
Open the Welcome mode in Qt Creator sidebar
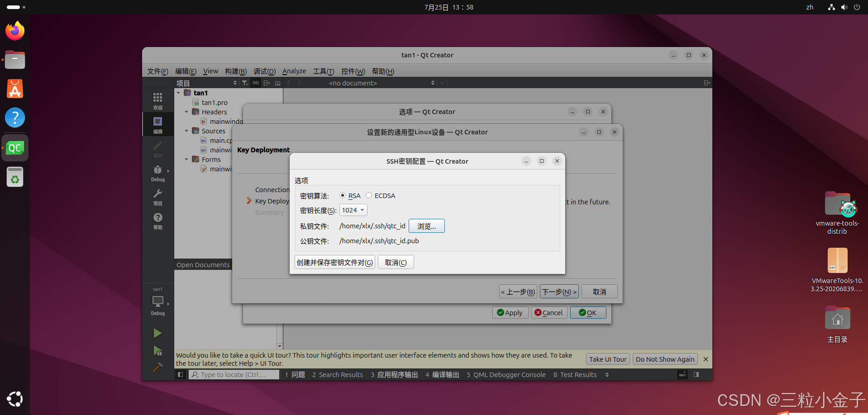tap(157, 100)
